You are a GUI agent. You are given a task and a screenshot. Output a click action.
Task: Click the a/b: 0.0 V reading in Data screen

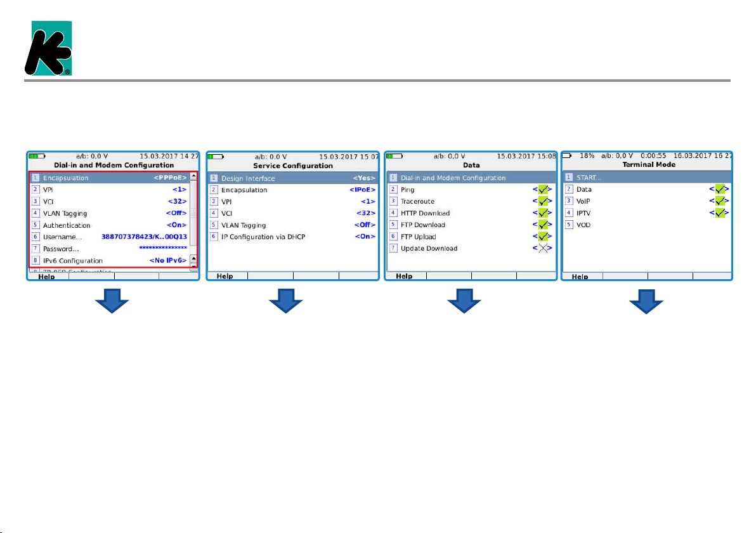[450, 156]
